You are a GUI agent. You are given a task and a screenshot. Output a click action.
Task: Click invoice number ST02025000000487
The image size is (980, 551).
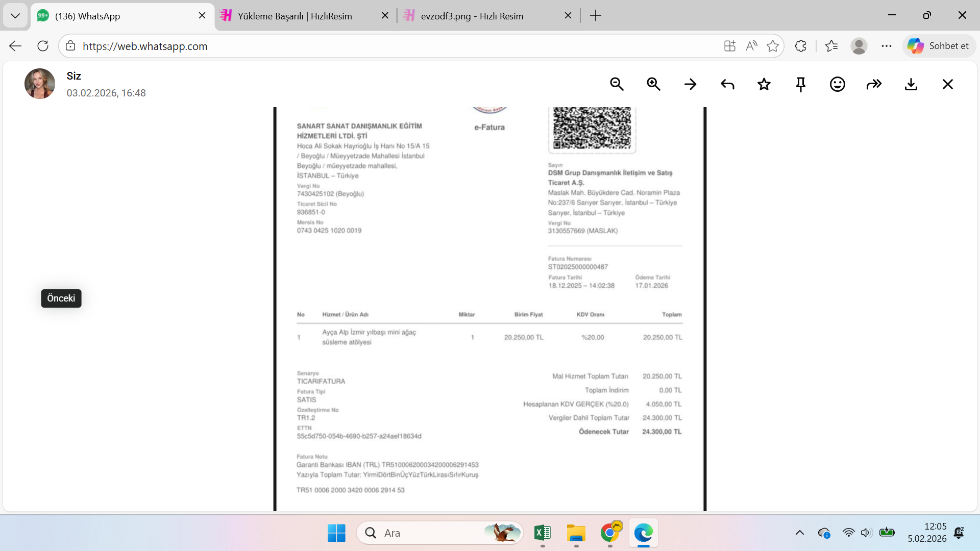click(x=578, y=267)
